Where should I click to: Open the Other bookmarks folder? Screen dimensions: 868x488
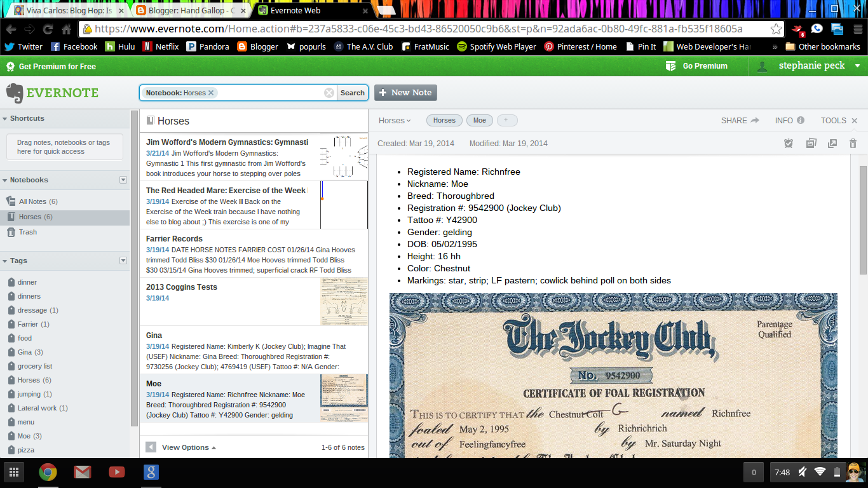click(823, 46)
